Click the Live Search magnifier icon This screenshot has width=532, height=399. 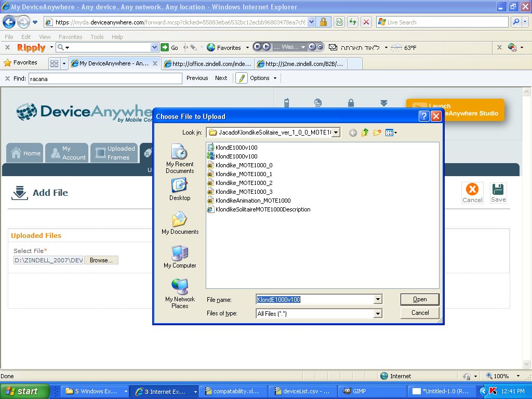[516, 22]
